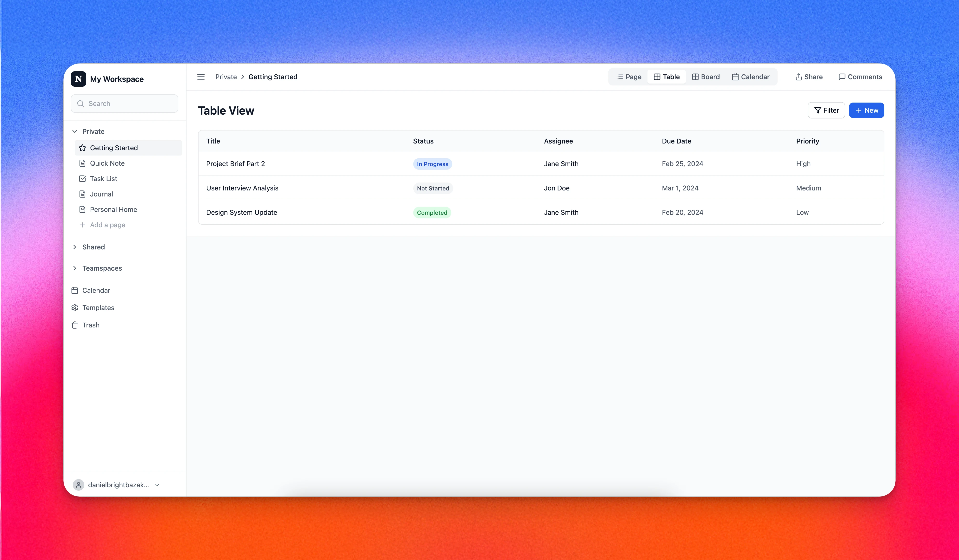Image resolution: width=959 pixels, height=560 pixels.
Task: Toggle the sidebar hamburger menu icon
Action: click(201, 77)
